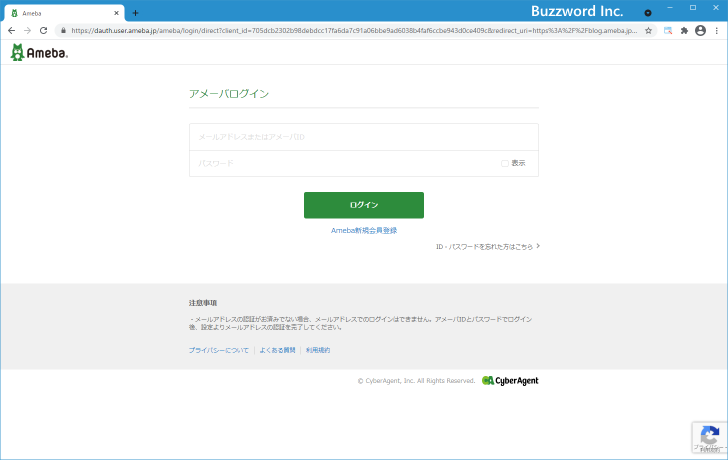Screen dimensions: 728x460
Task: Select the Ameba browser tab
Action: [64, 13]
